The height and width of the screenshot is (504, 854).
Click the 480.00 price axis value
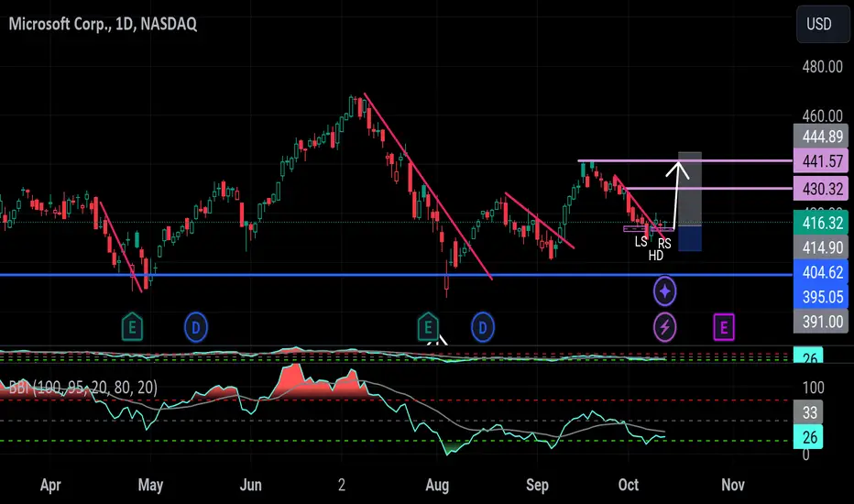[823, 67]
